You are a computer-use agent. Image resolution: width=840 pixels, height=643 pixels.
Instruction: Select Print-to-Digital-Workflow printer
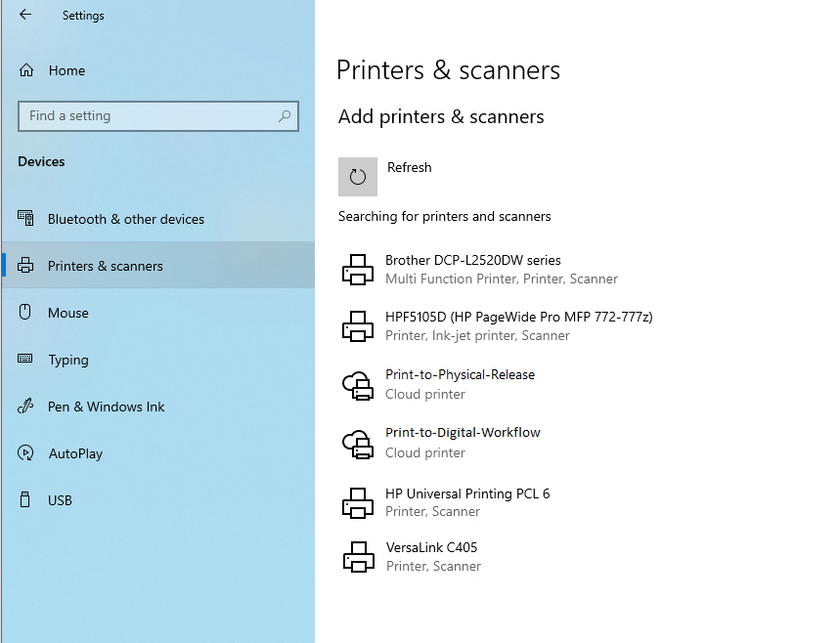(x=463, y=433)
